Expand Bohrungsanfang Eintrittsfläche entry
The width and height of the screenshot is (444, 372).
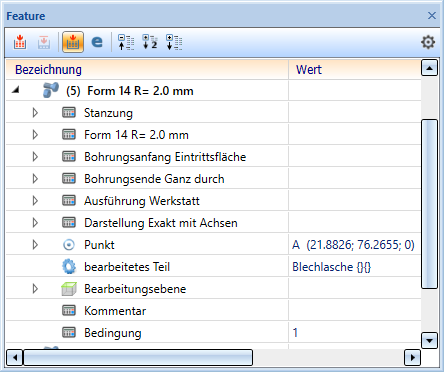[x=35, y=157]
